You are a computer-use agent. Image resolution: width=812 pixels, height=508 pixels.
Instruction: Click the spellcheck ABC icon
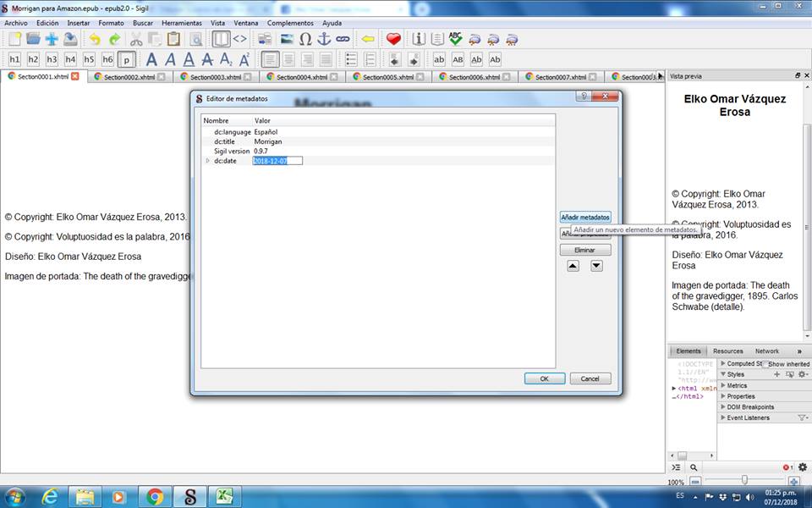click(x=456, y=39)
